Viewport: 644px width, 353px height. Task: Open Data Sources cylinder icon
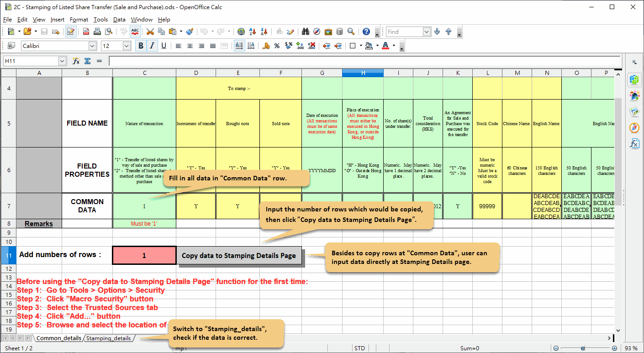coord(339,32)
